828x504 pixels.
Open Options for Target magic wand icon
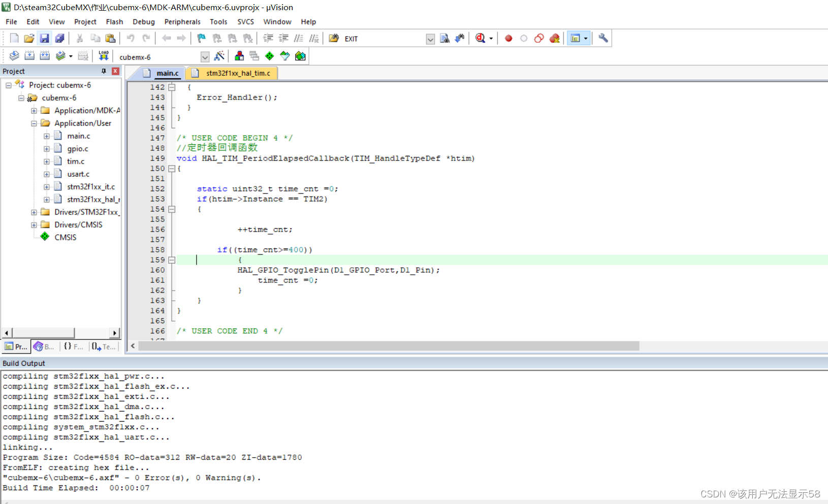pos(219,56)
